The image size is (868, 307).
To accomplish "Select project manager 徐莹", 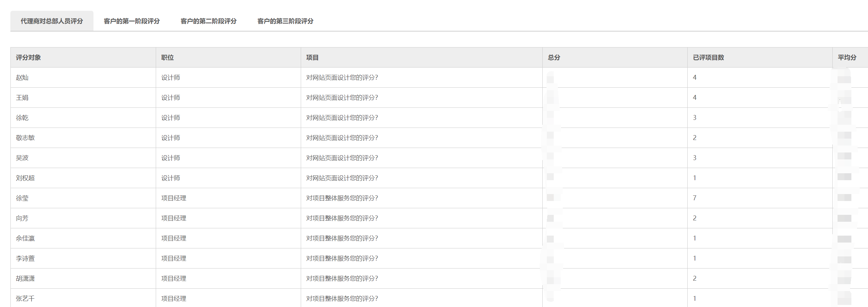I will coord(22,198).
